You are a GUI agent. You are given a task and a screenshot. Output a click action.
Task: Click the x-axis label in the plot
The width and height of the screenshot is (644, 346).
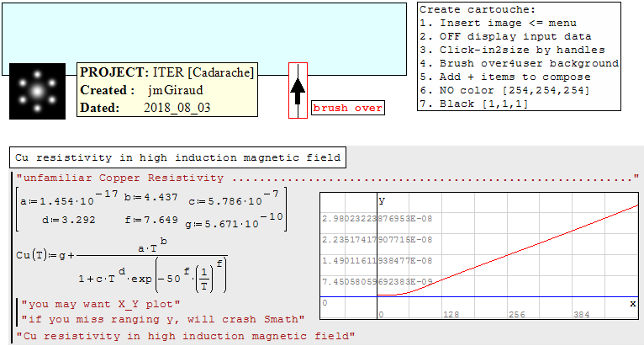[633, 304]
